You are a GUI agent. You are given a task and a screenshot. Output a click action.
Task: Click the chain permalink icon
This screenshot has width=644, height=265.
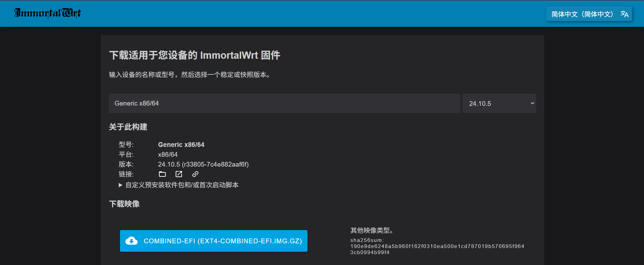(x=195, y=174)
